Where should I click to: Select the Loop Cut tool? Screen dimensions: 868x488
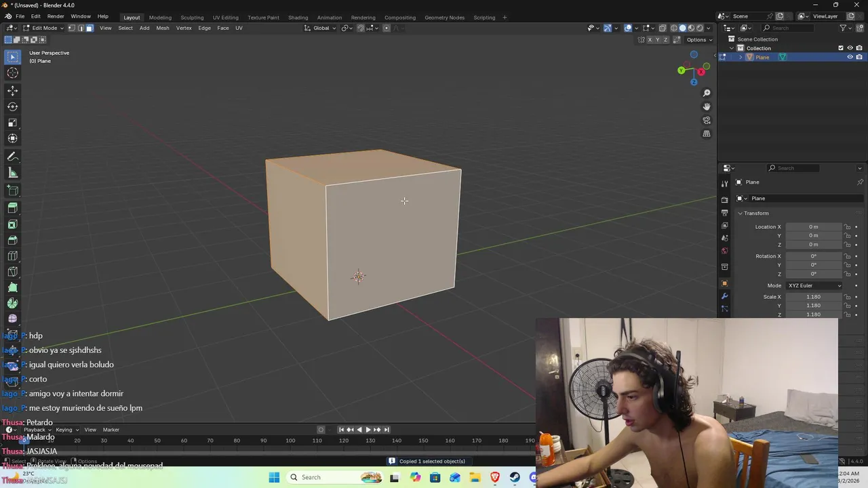click(12, 256)
